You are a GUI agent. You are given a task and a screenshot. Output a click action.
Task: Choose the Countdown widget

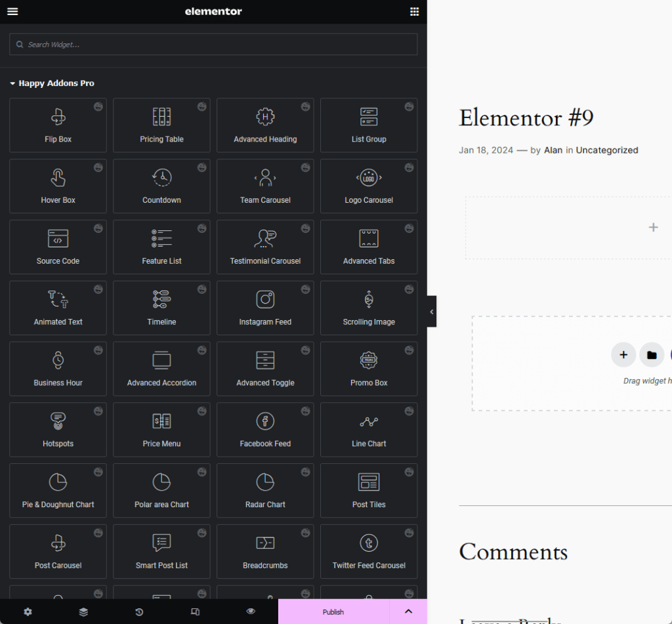click(x=161, y=186)
